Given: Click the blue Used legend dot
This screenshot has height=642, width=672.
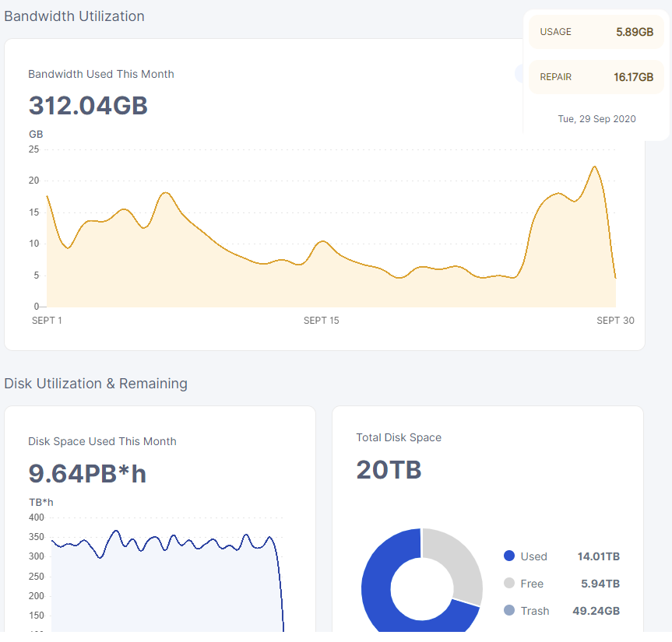Looking at the screenshot, I should (x=509, y=556).
